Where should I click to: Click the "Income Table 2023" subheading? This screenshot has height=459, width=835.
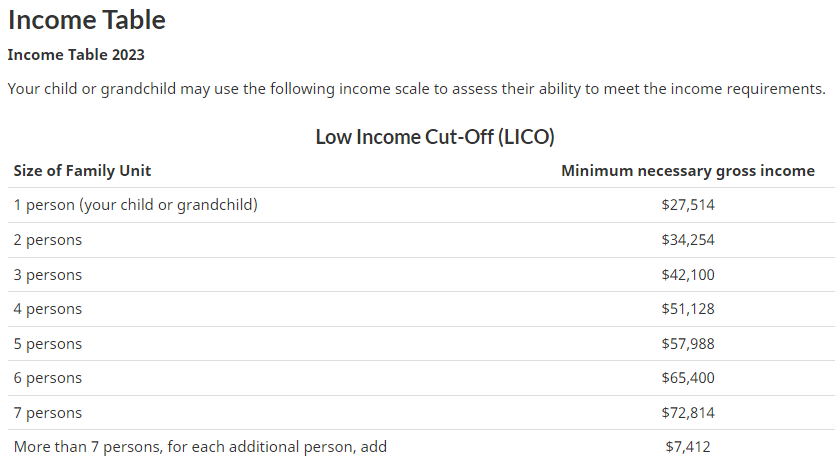point(76,54)
